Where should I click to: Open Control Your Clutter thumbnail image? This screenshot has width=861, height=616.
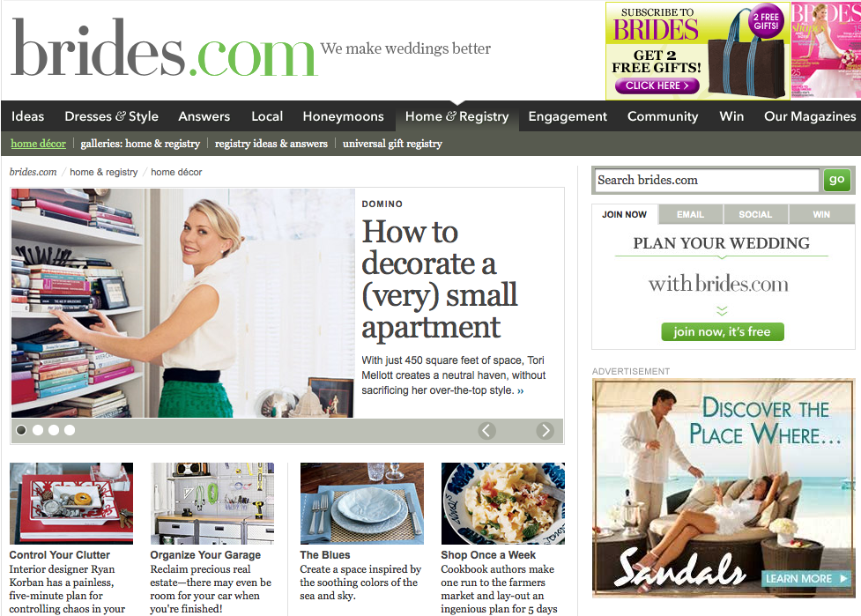71,503
